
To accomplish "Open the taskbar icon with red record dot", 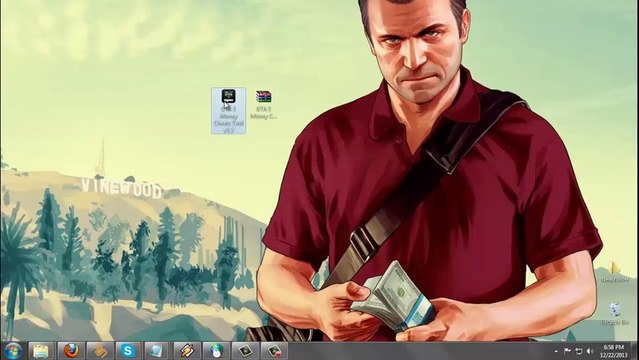I will tap(274, 351).
